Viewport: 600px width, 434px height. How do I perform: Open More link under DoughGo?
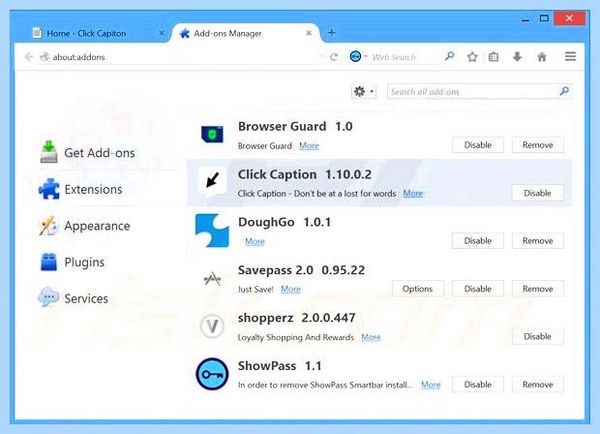(x=255, y=241)
